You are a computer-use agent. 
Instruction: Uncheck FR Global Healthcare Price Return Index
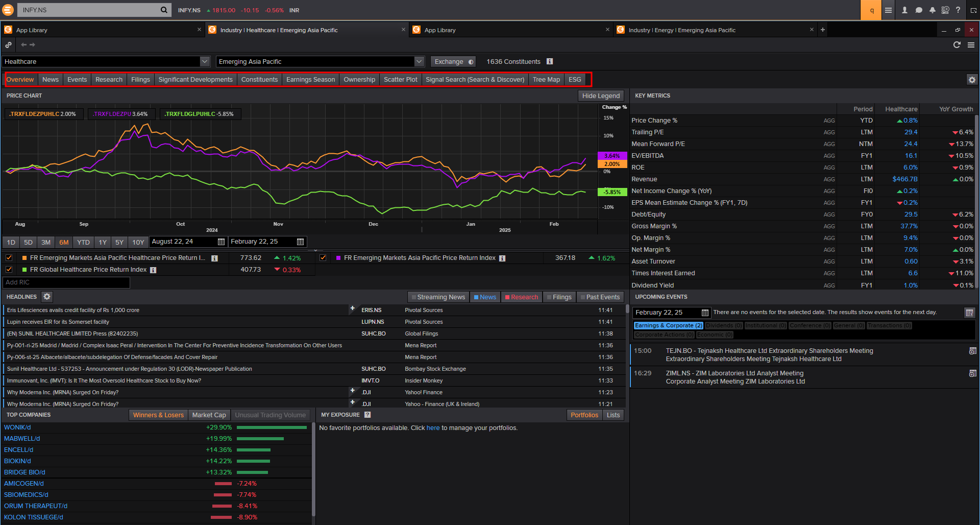pos(9,270)
